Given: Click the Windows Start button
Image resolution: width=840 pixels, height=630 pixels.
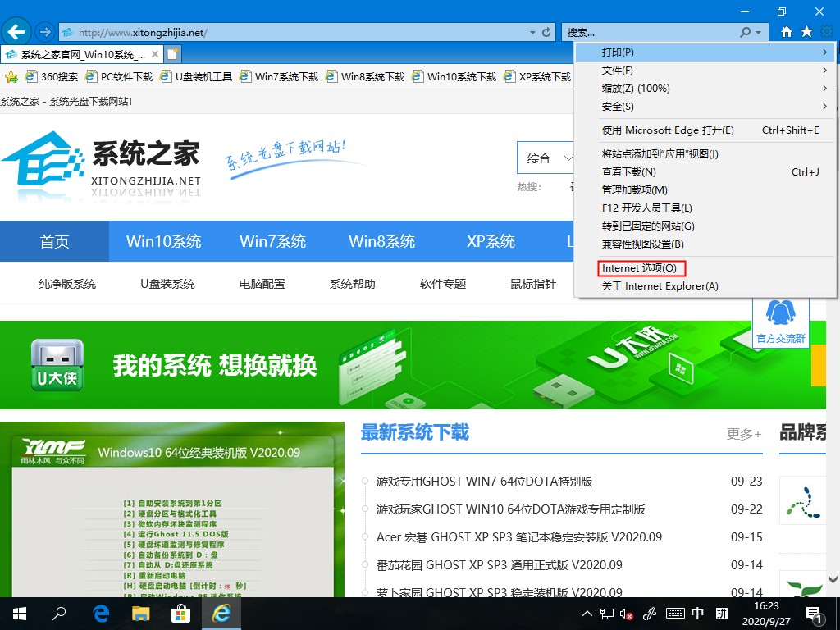Looking at the screenshot, I should tap(18, 613).
